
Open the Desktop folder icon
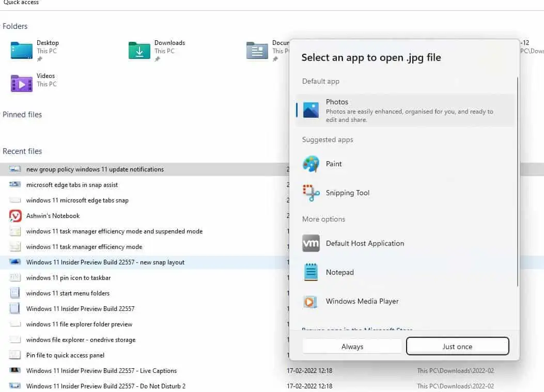[22, 50]
